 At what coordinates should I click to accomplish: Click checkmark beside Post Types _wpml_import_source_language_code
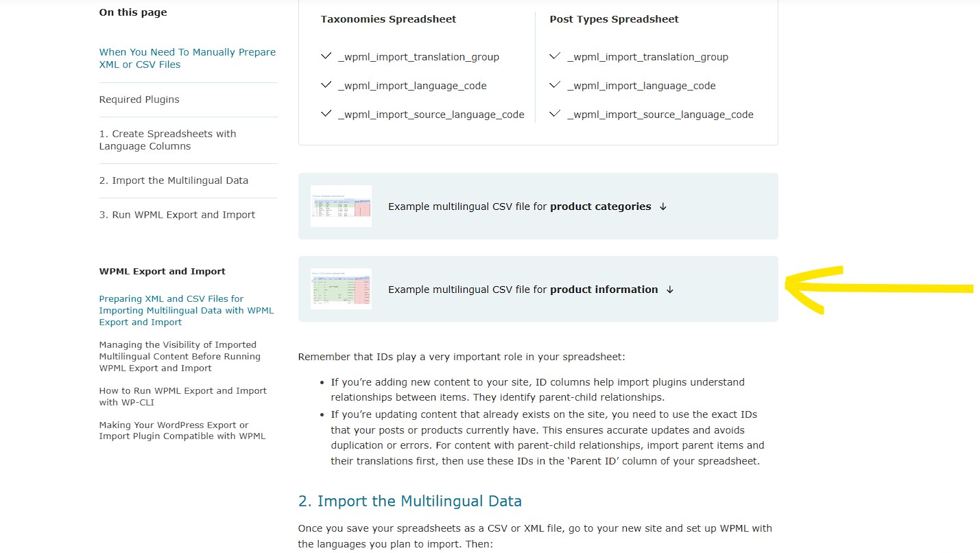coord(555,114)
